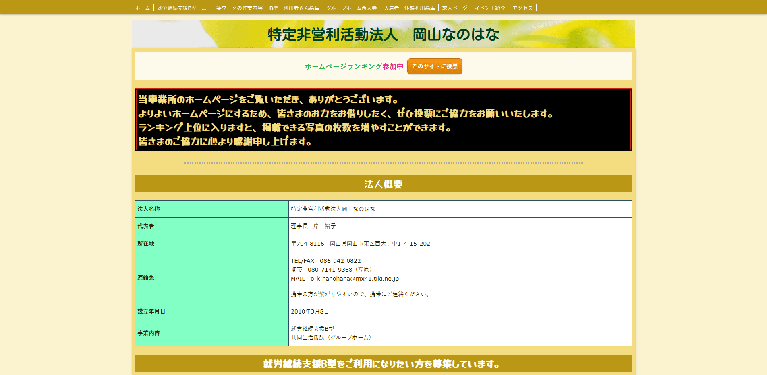
Task: Select the 連絡先 label cell
Action: click(211, 277)
